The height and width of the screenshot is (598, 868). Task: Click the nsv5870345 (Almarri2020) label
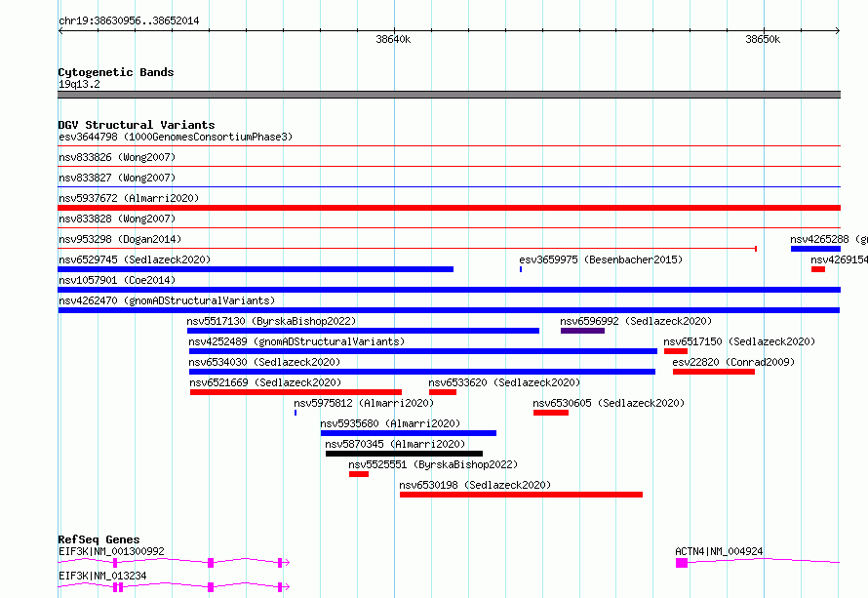(395, 444)
